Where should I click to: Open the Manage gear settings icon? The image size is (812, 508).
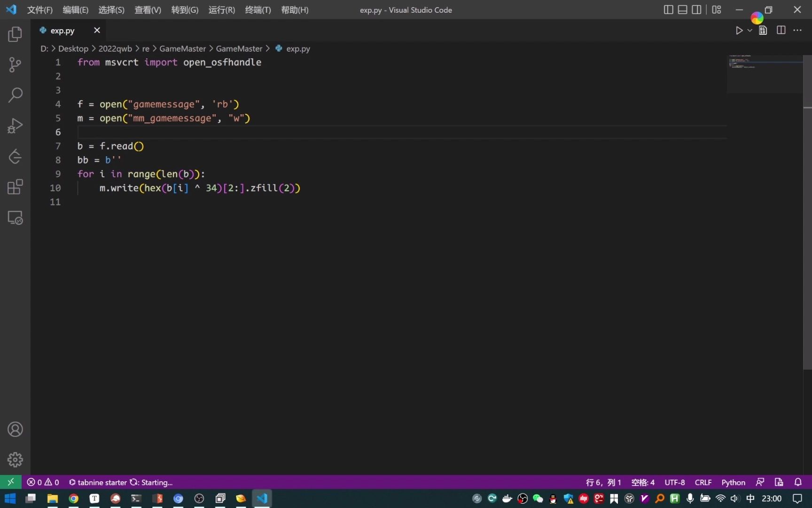(x=15, y=460)
